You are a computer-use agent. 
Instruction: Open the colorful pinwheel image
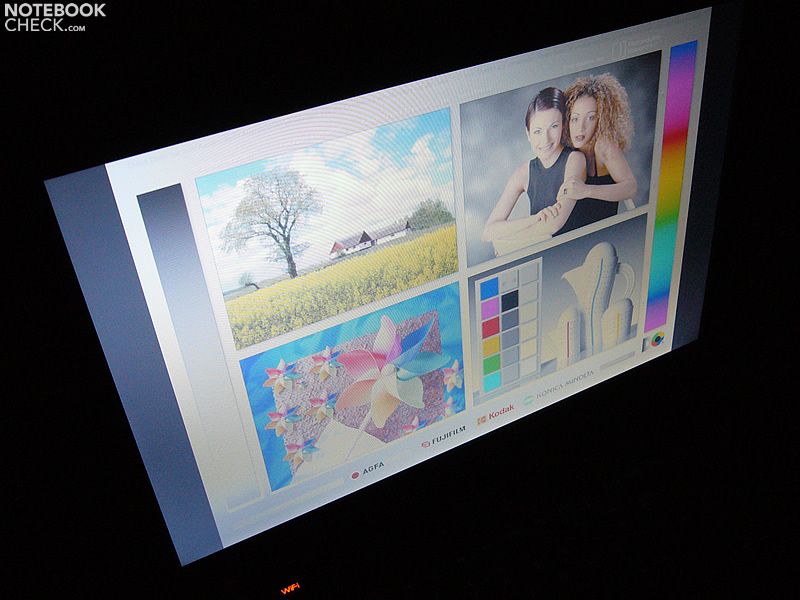(355, 386)
